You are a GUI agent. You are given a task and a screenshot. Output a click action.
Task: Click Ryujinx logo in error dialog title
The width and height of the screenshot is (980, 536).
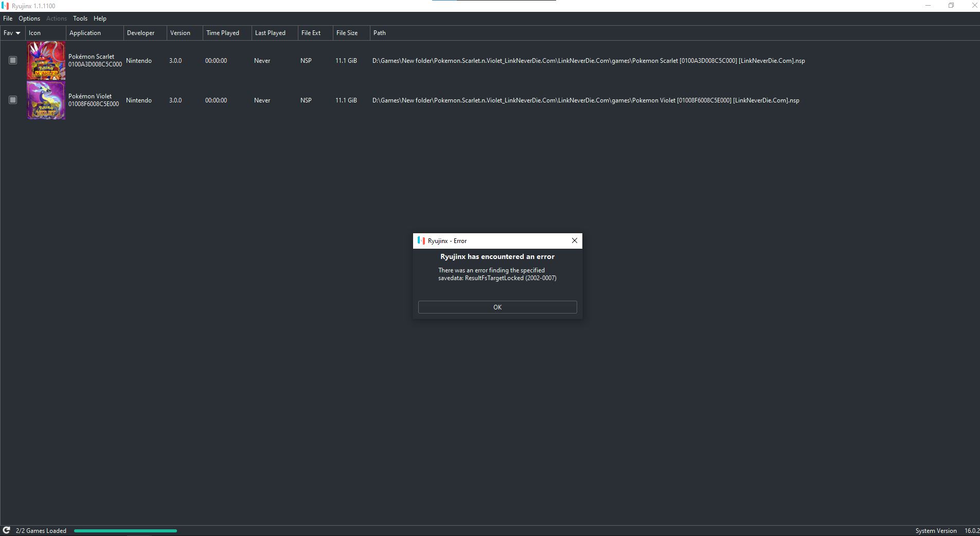click(x=421, y=240)
